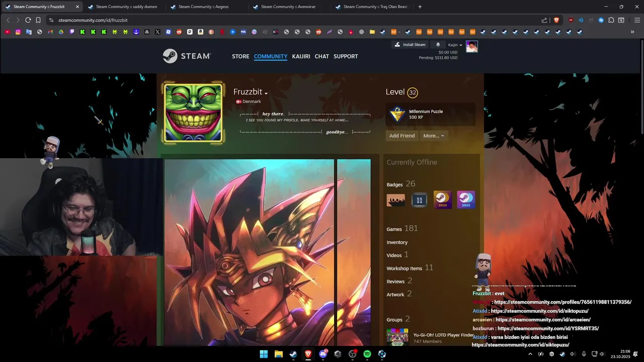The width and height of the screenshot is (644, 362).
Task: Open the uBlock Origin extension icon
Action: [x=571, y=20]
